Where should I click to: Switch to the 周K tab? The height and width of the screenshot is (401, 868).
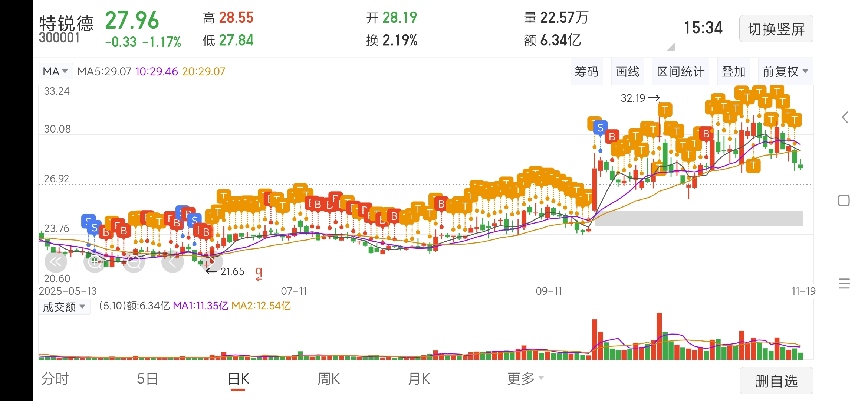point(328,379)
